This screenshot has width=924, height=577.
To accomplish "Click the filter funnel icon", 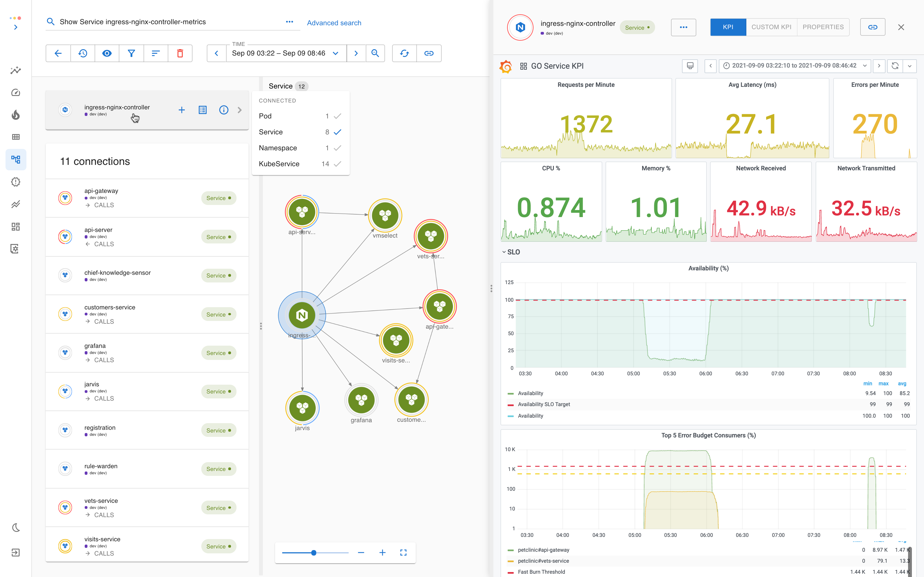I will pos(131,53).
